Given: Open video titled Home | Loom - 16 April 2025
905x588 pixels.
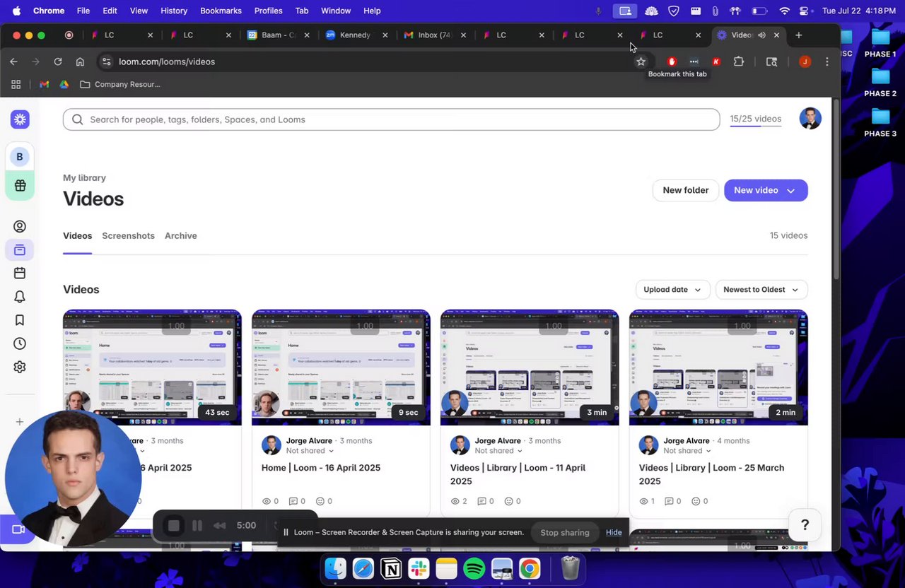Looking at the screenshot, I should (321, 468).
